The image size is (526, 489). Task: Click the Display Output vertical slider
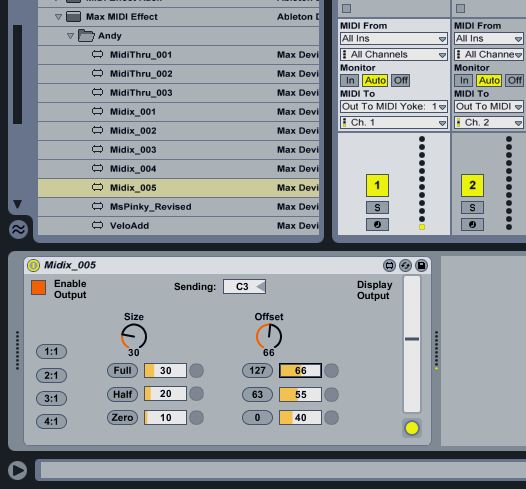412,344
